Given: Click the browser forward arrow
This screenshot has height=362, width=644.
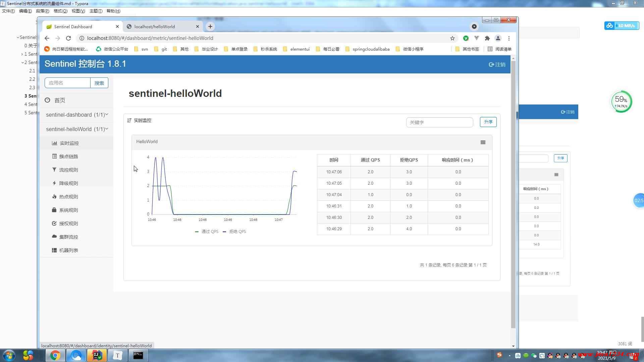Looking at the screenshot, I should point(58,38).
